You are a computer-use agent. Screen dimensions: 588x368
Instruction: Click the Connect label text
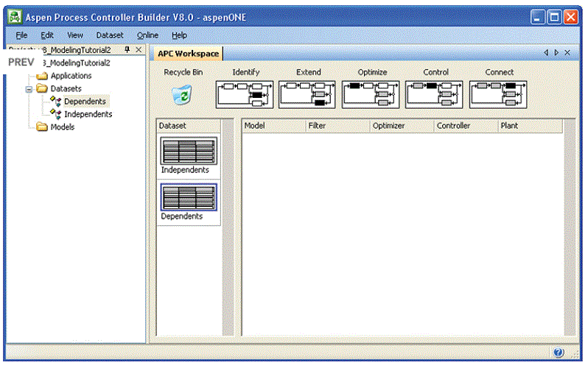[499, 72]
